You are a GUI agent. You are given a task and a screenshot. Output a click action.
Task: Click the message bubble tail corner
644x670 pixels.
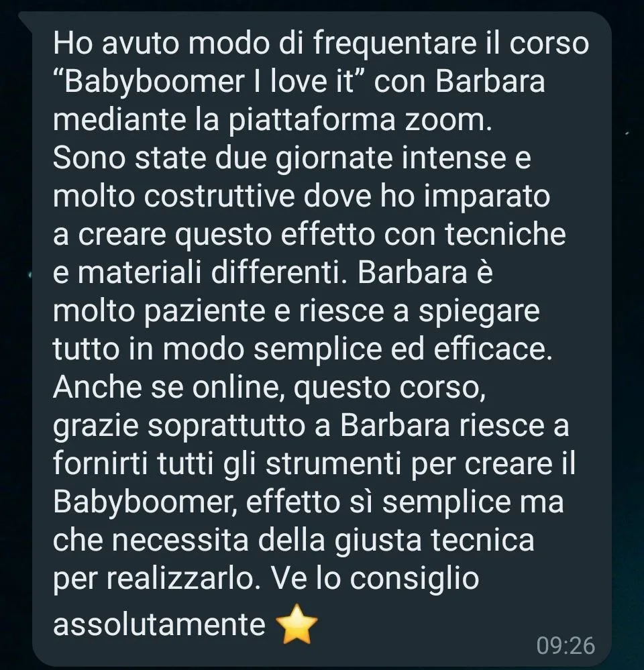pos(26,21)
